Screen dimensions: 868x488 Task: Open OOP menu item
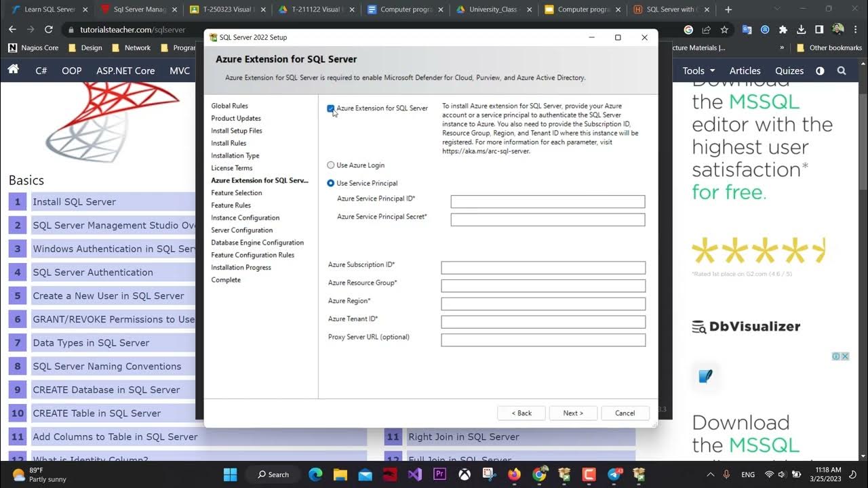click(72, 70)
